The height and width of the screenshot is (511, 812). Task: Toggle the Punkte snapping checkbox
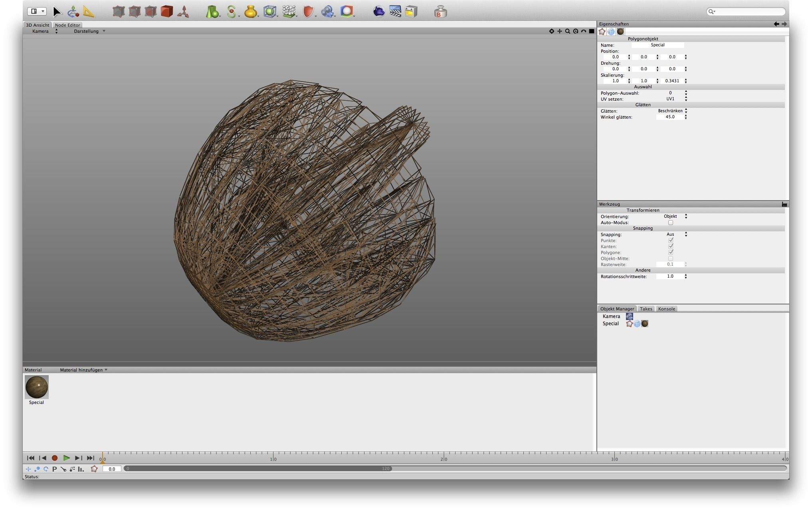(x=671, y=241)
